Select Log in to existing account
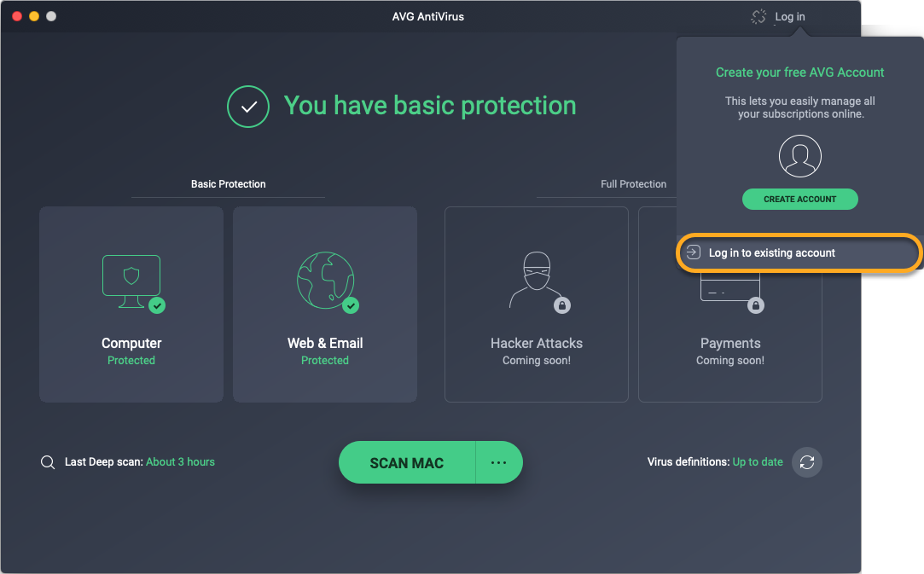 click(x=799, y=252)
